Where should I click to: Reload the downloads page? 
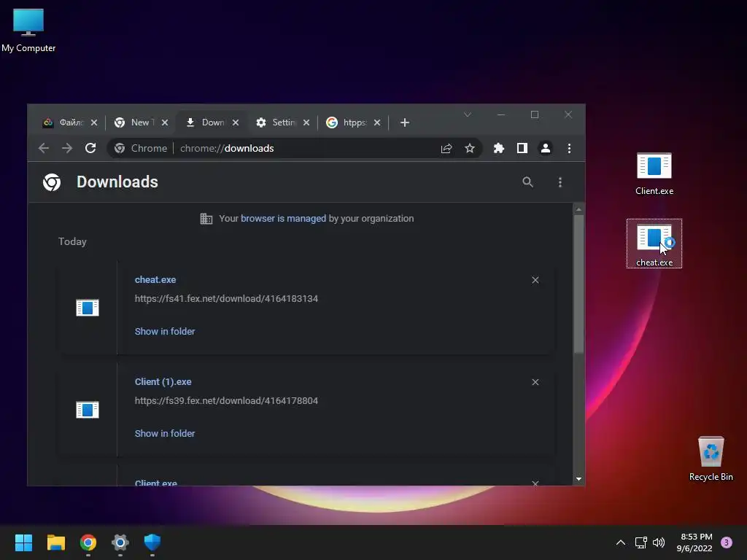tap(90, 148)
